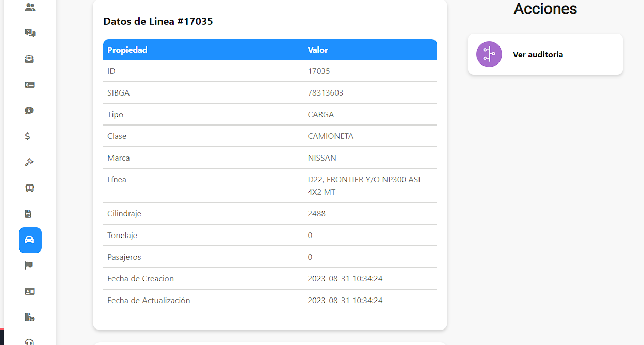
Task: Click the Valor column header
Action: (x=318, y=50)
